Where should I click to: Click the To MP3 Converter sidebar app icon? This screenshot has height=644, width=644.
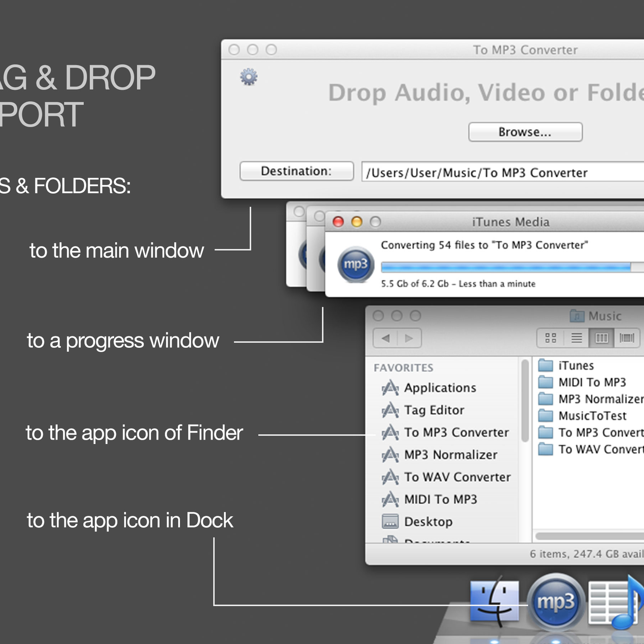coord(390,433)
